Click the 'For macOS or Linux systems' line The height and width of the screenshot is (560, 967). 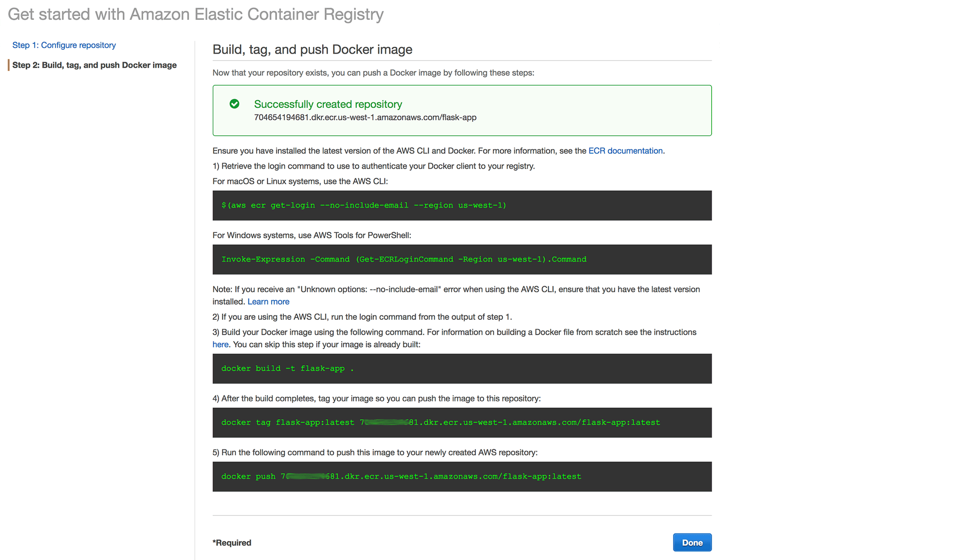coord(300,181)
